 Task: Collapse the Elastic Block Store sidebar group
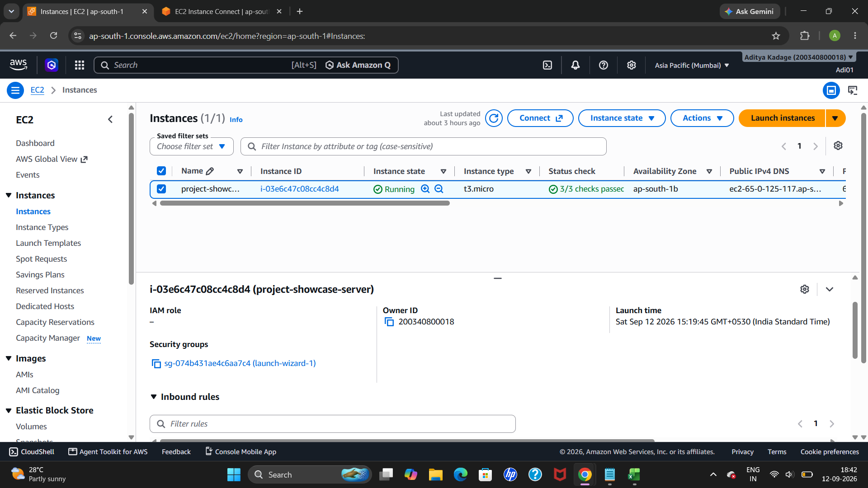(x=9, y=410)
